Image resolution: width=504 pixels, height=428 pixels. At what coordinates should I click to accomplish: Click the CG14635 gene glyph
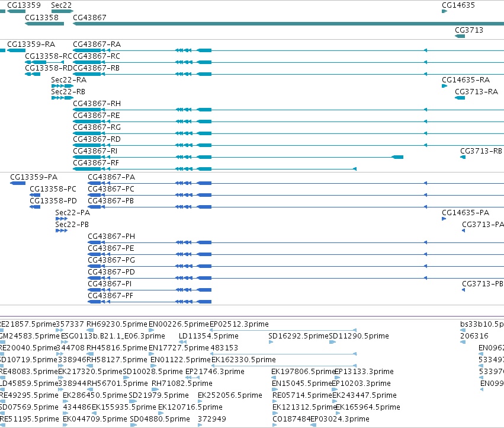[445, 11]
